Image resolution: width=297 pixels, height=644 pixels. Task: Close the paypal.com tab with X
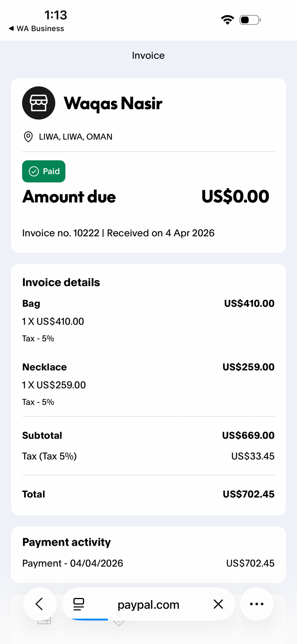(x=218, y=604)
